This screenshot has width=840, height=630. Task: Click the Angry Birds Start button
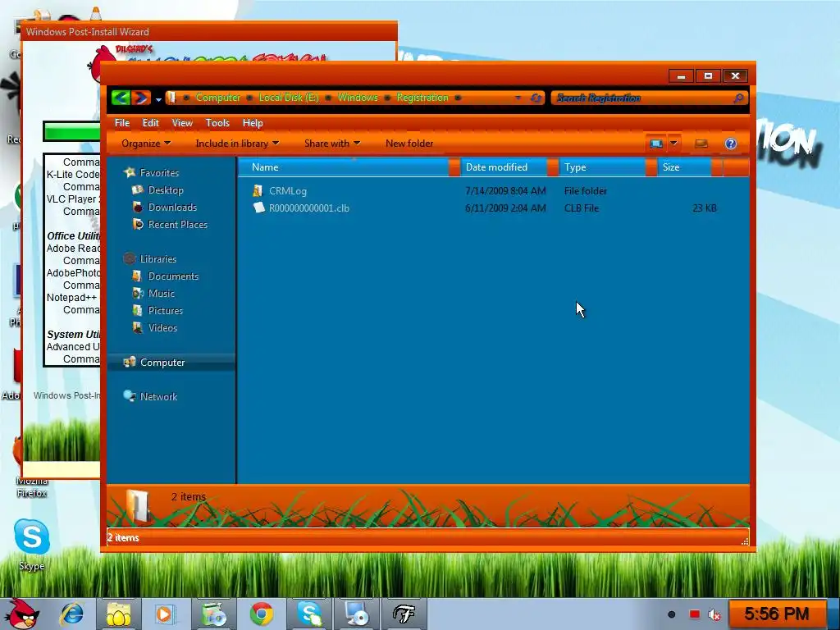21,614
